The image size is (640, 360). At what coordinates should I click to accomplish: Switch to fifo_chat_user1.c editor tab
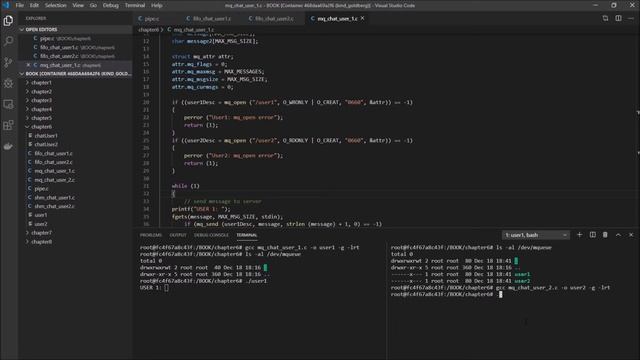tap(212, 18)
